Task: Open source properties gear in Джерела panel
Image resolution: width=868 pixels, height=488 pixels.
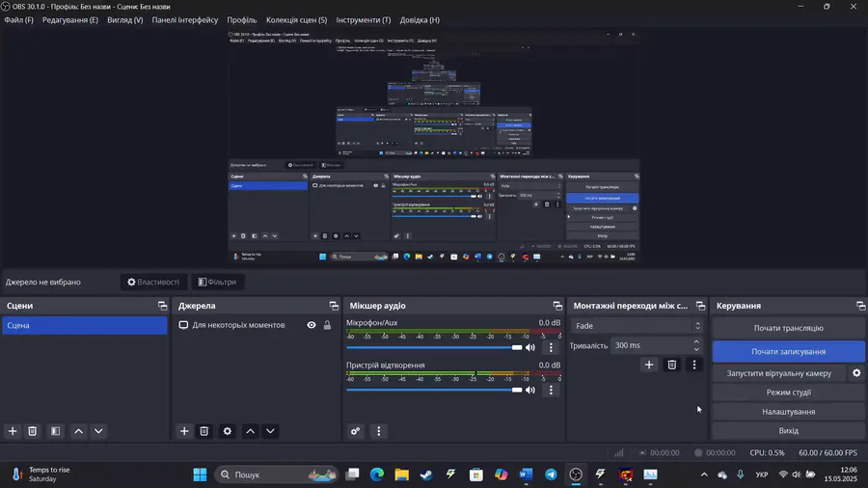Action: coord(228,431)
